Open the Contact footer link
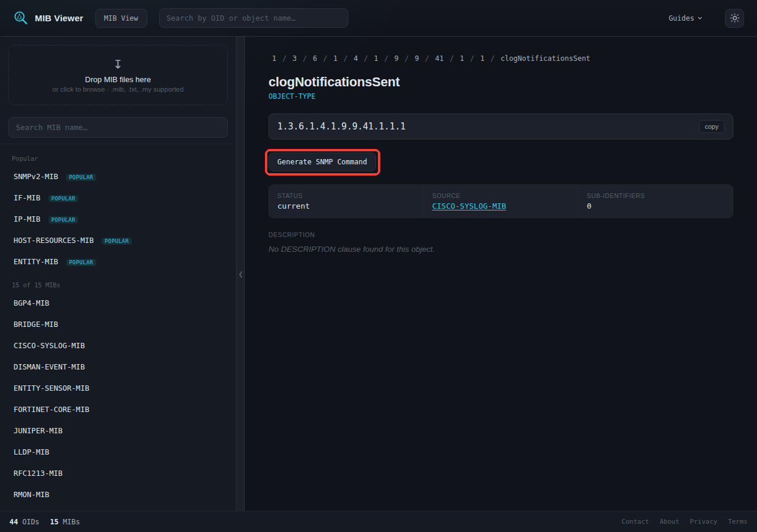The width and height of the screenshot is (757, 532). (x=635, y=522)
